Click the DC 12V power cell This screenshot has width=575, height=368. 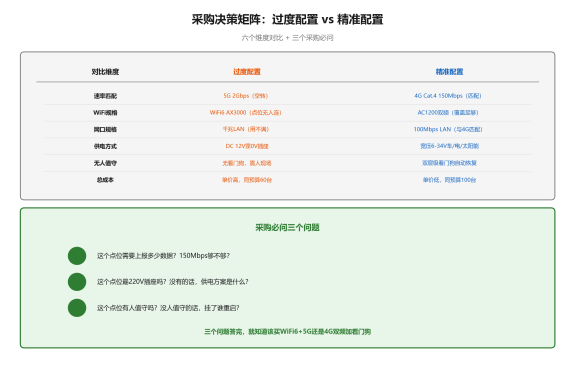247,146
